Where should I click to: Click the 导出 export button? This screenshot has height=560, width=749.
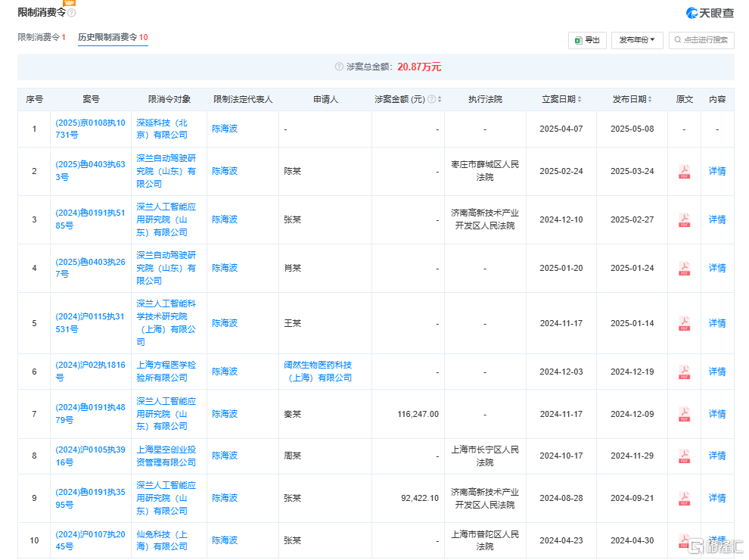coord(587,40)
